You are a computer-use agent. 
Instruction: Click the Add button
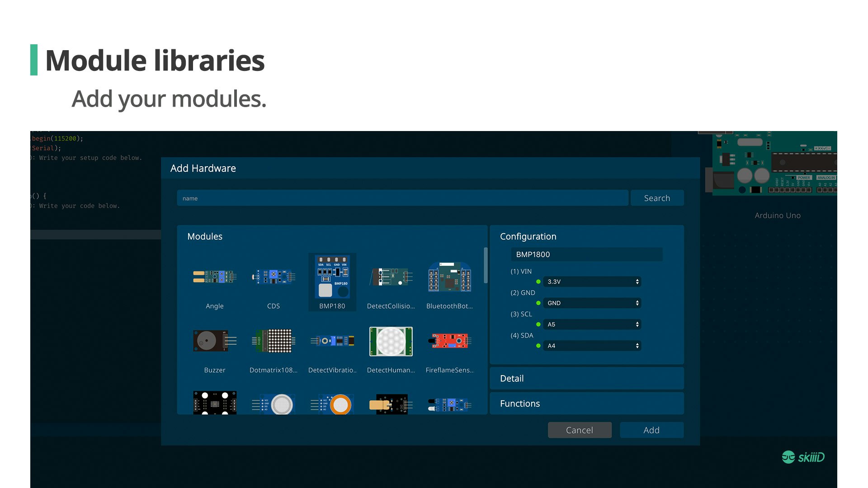[651, 430]
